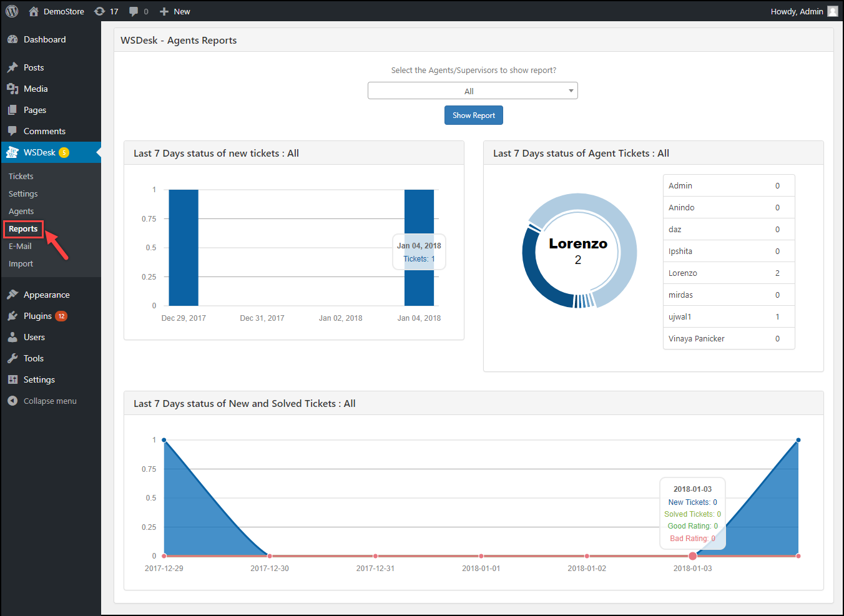Click the 2018-01-01 data point on line chart

coord(481,556)
